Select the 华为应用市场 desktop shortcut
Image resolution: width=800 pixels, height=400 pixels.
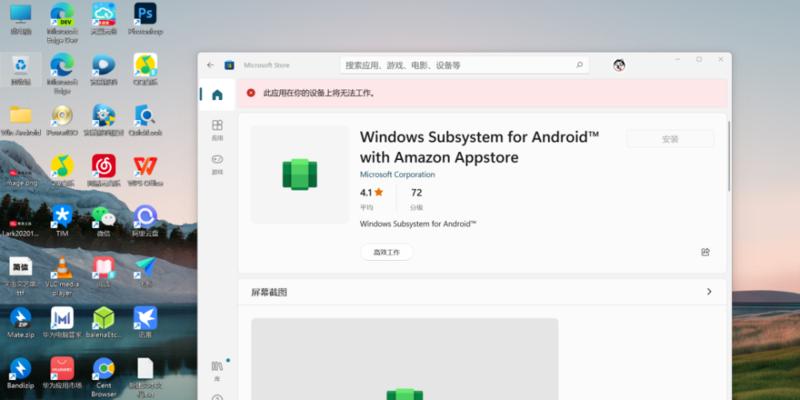coord(62,373)
